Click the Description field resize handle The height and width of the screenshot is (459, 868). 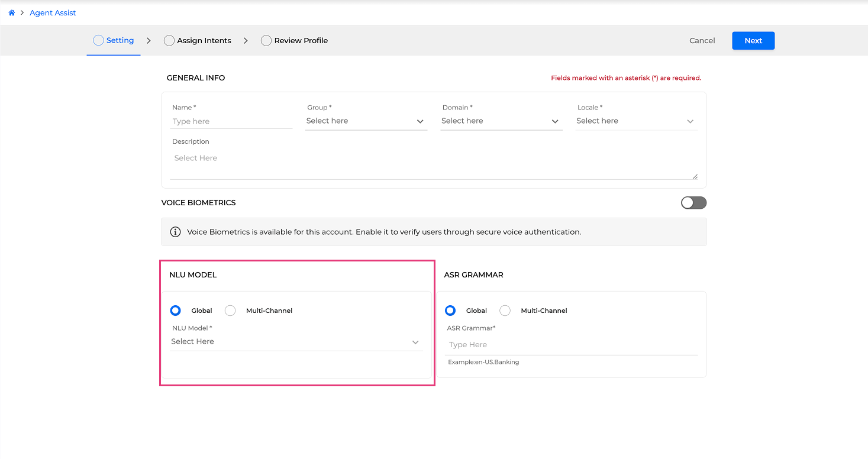[695, 176]
